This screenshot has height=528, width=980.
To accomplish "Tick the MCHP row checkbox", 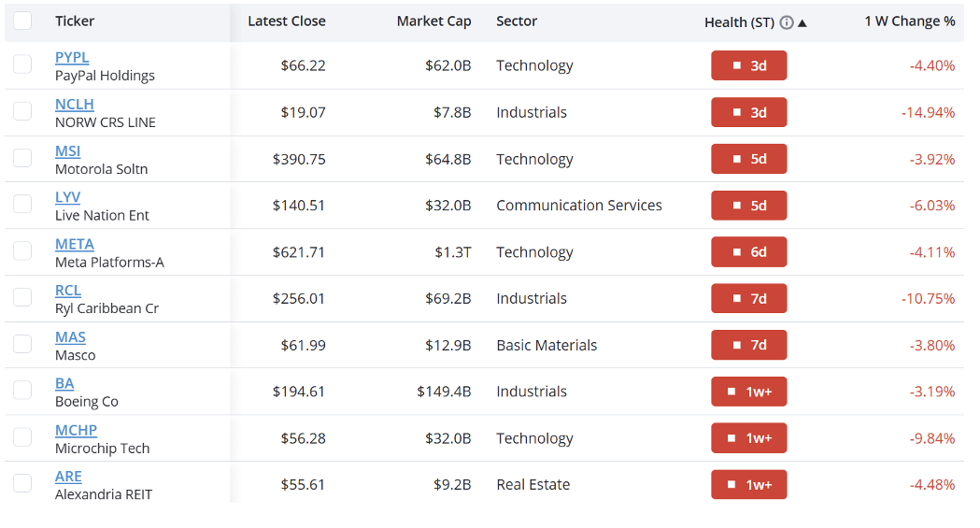I will click(22, 436).
